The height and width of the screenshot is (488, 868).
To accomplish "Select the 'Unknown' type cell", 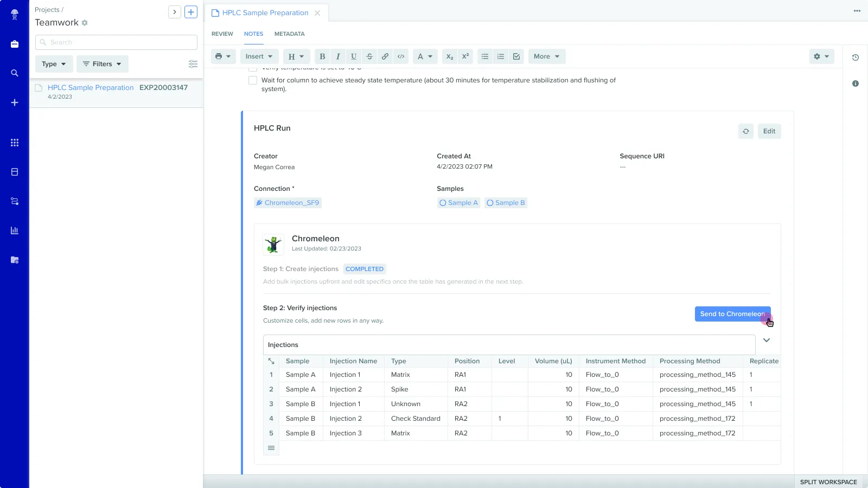I will click(416, 404).
